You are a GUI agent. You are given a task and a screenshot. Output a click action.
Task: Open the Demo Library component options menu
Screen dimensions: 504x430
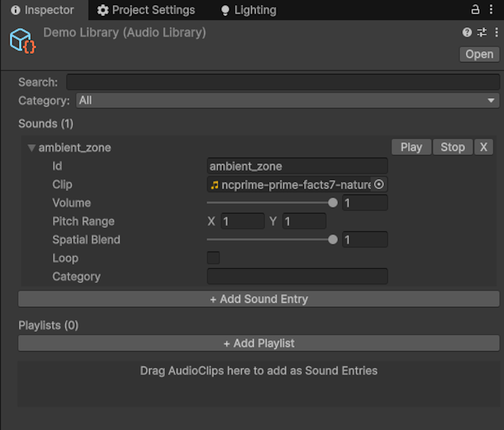(496, 32)
